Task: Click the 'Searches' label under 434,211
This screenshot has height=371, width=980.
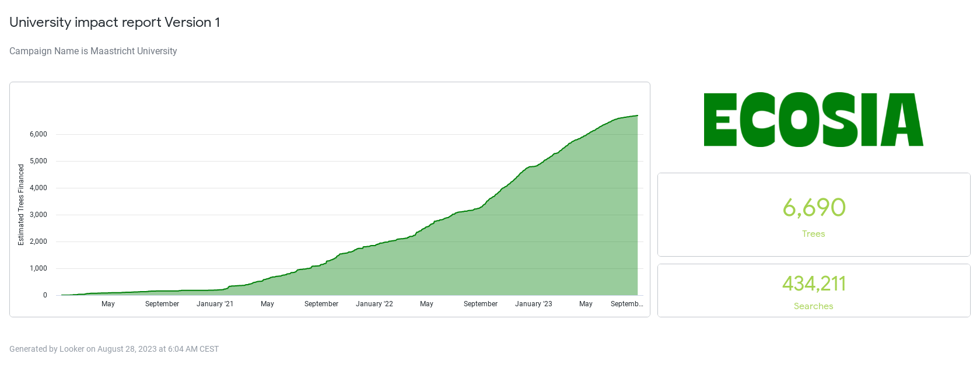Action: (x=813, y=306)
